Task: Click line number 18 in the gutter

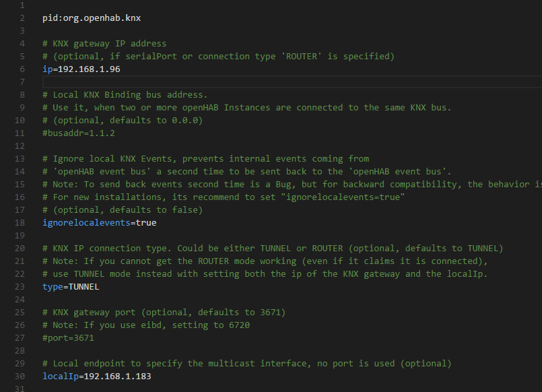Action: [x=20, y=223]
